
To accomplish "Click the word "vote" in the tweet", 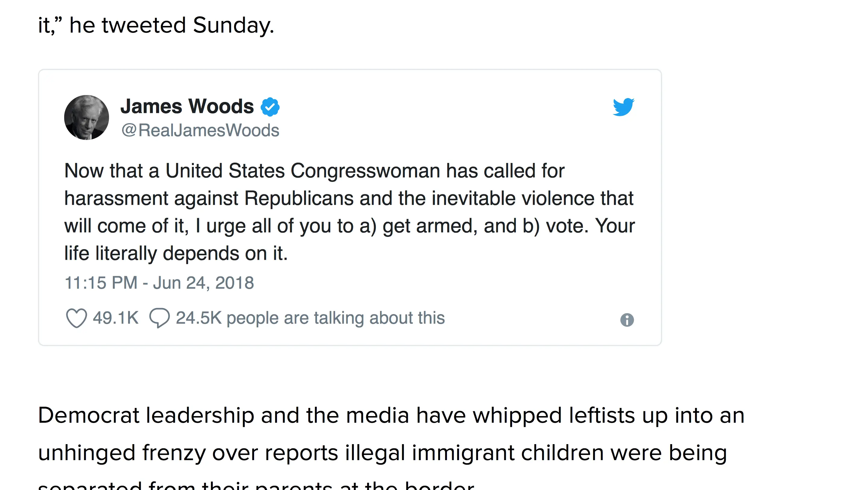I will tap(566, 226).
